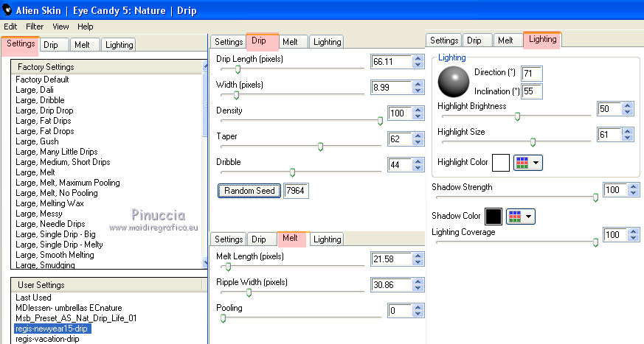Click the Width (pixels) value field

(390, 88)
